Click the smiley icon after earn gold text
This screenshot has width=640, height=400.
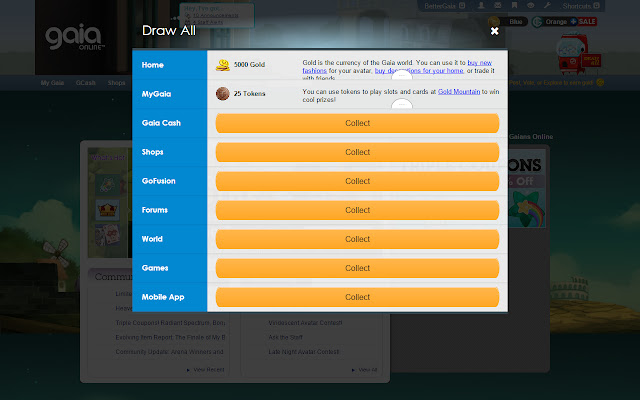[600, 83]
